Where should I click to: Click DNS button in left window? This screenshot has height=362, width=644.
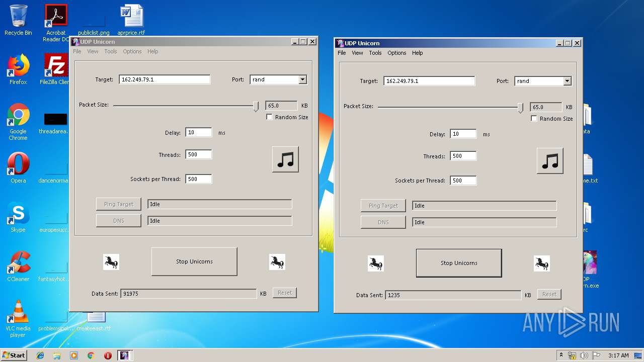click(119, 221)
